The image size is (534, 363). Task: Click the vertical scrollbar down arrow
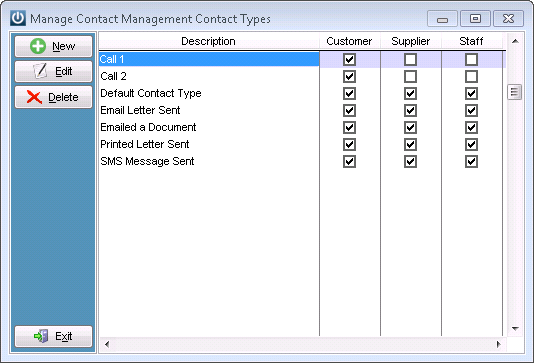(515, 329)
